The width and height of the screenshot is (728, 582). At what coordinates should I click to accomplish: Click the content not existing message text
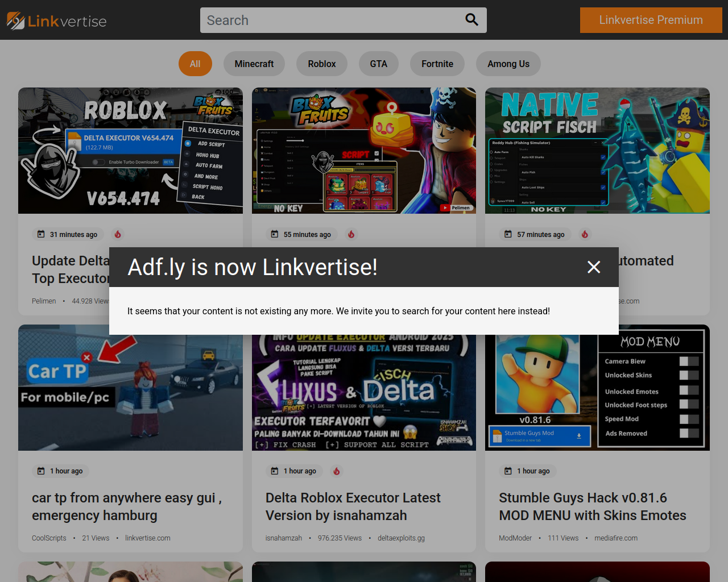338,311
